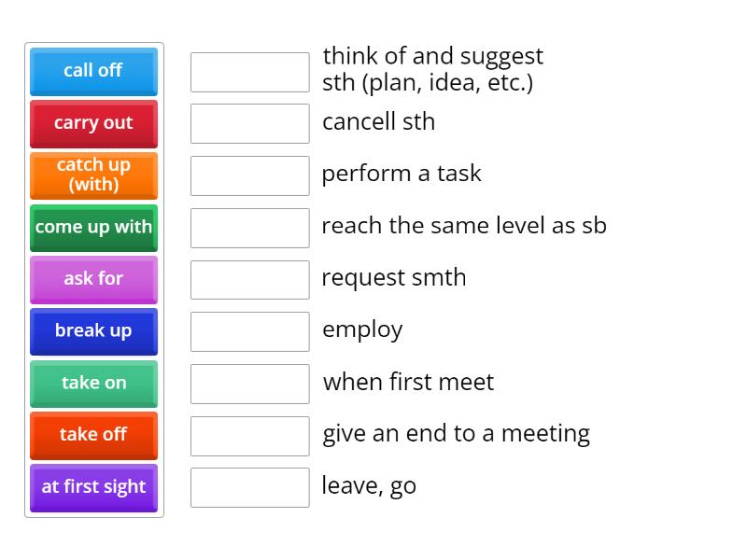Select the answer box beside 'leave, go'

click(x=249, y=486)
